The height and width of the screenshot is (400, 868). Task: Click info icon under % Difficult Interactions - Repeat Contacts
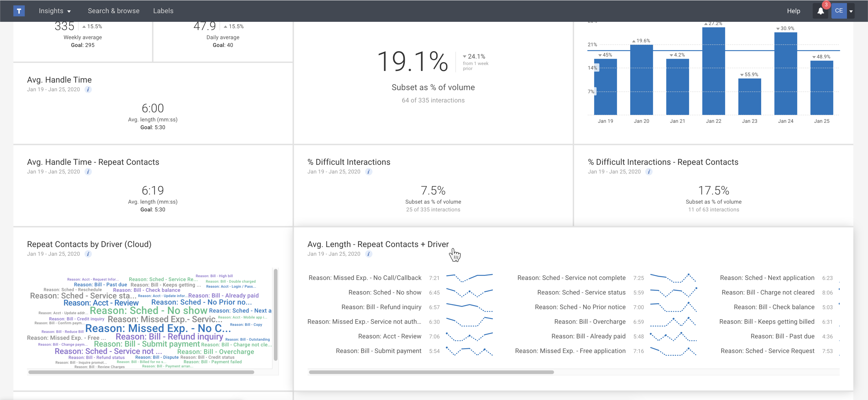pyautogui.click(x=649, y=172)
